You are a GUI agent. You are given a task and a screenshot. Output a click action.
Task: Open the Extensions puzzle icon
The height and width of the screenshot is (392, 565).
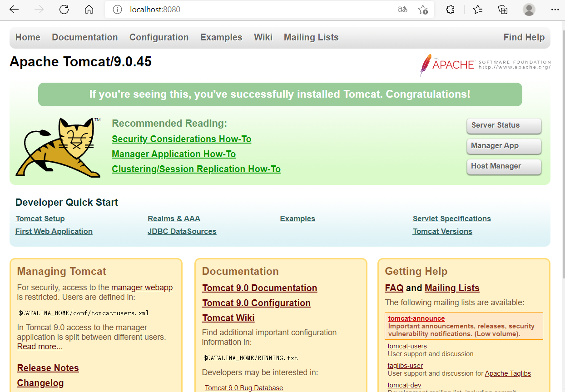click(x=450, y=10)
